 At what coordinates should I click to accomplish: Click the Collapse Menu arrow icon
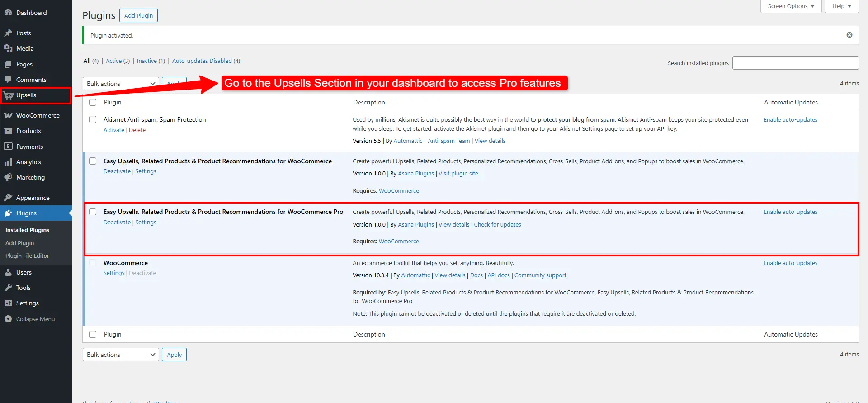8,319
